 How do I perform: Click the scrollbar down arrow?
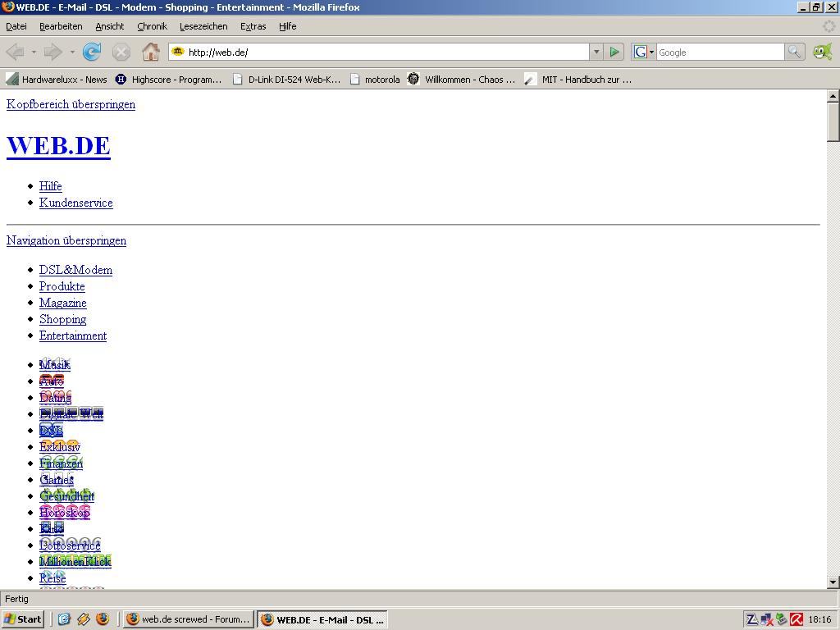833,582
